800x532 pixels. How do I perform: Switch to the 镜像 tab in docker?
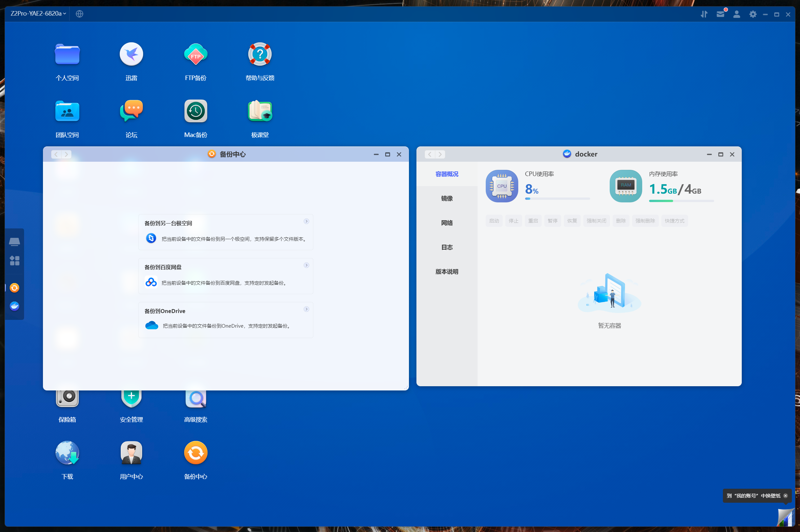[446, 198]
